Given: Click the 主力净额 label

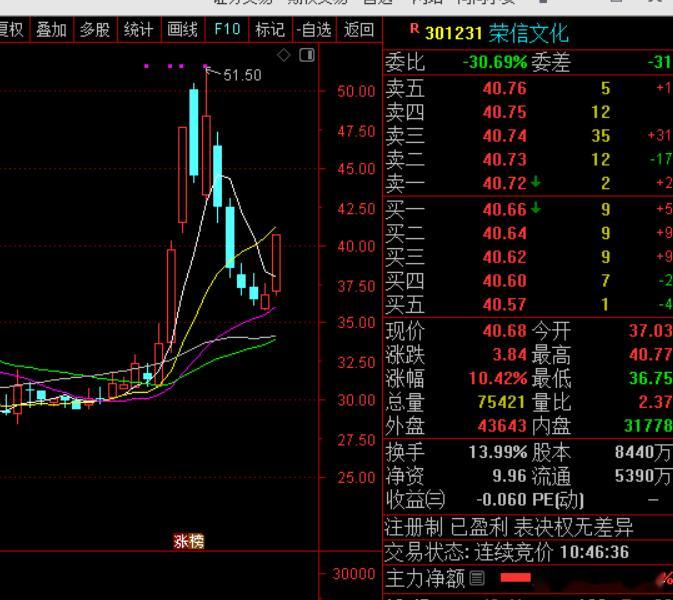Looking at the screenshot, I should coord(425,578).
